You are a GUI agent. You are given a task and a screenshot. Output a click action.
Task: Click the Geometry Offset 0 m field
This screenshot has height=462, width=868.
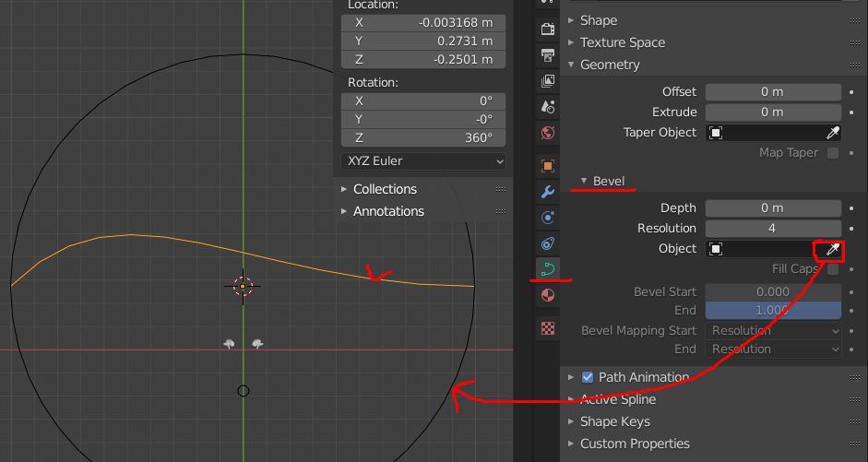pyautogui.click(x=773, y=92)
